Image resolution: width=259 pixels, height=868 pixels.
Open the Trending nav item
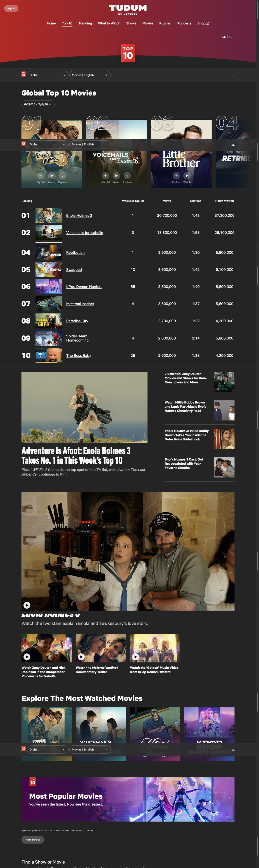[x=85, y=23]
